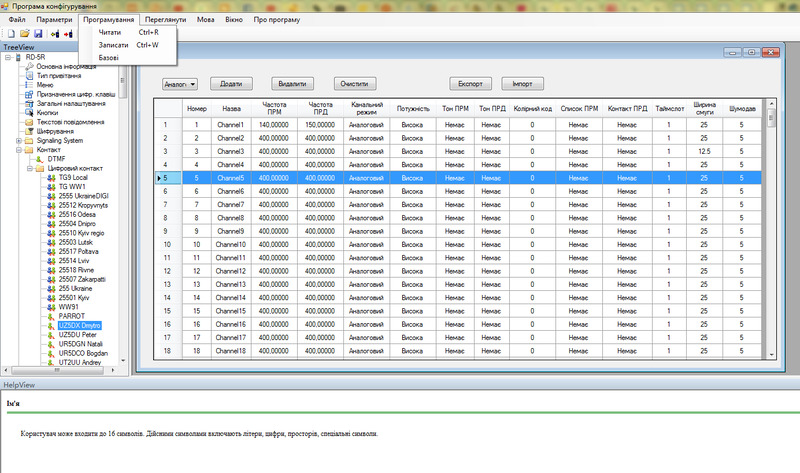This screenshot has height=473, width=800.
Task: Click the Частота ПРМ column header
Action: coord(274,108)
